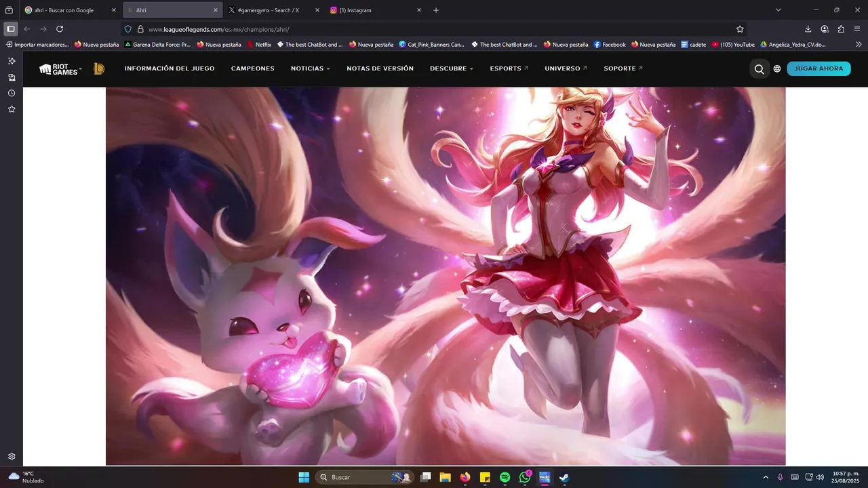Open a new browser tab
Image resolution: width=868 pixels, height=488 pixels.
[436, 10]
